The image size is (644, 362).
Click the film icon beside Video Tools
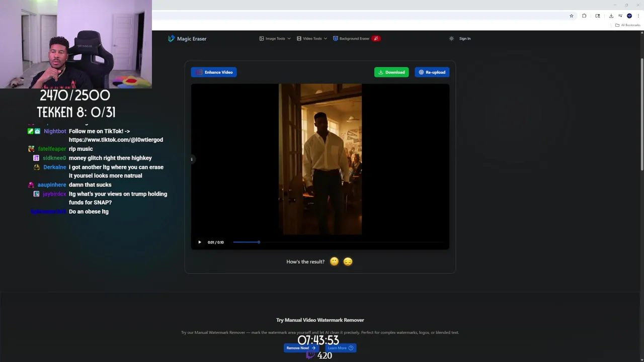[299, 39]
